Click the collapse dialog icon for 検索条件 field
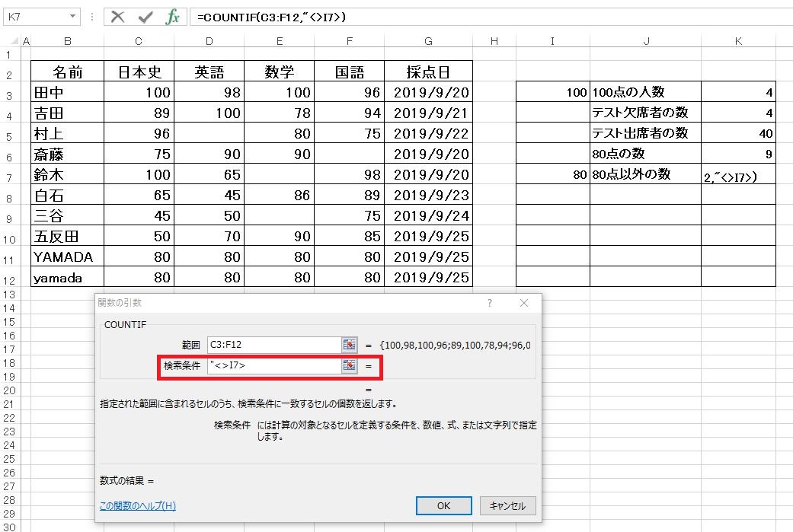The height and width of the screenshot is (532, 793). tap(349, 366)
